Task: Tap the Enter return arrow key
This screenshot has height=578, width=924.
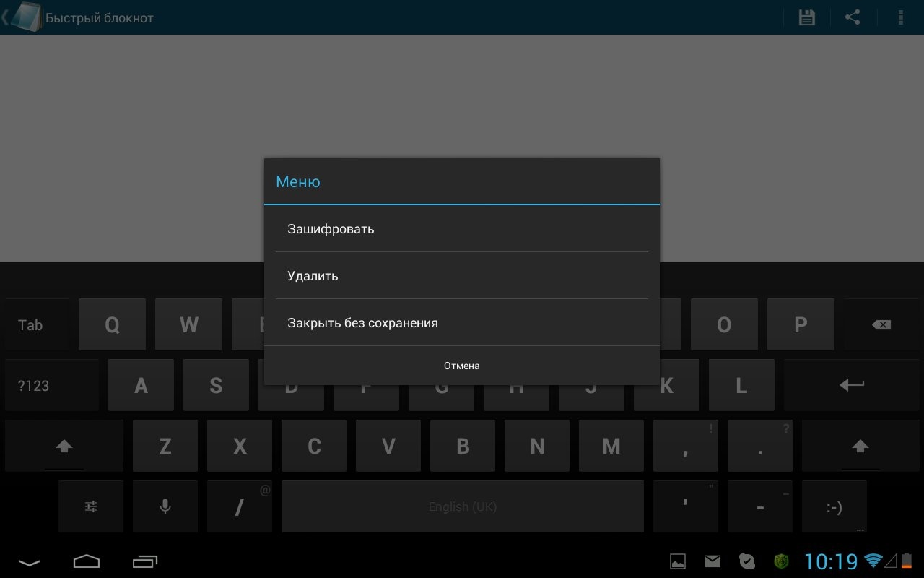Action: click(x=851, y=385)
